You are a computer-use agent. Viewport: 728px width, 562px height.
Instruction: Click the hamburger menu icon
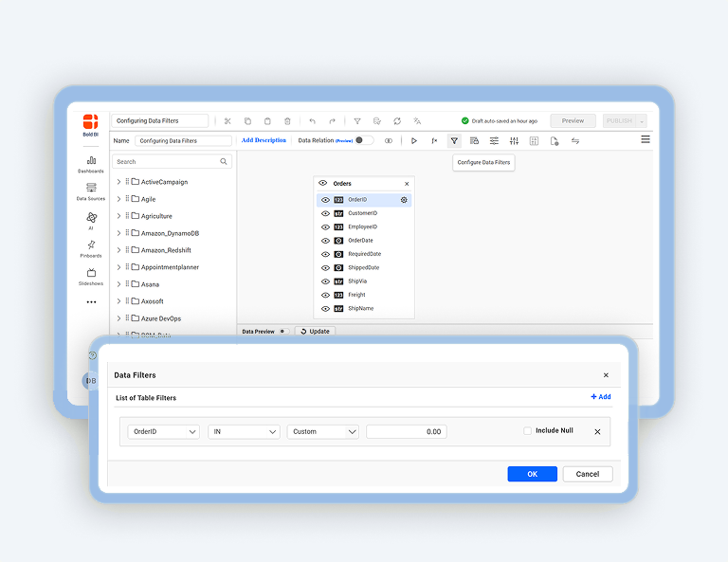(646, 139)
